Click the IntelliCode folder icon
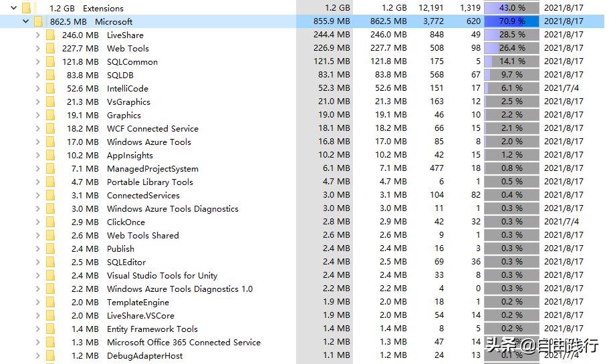609x364 pixels. click(x=50, y=88)
